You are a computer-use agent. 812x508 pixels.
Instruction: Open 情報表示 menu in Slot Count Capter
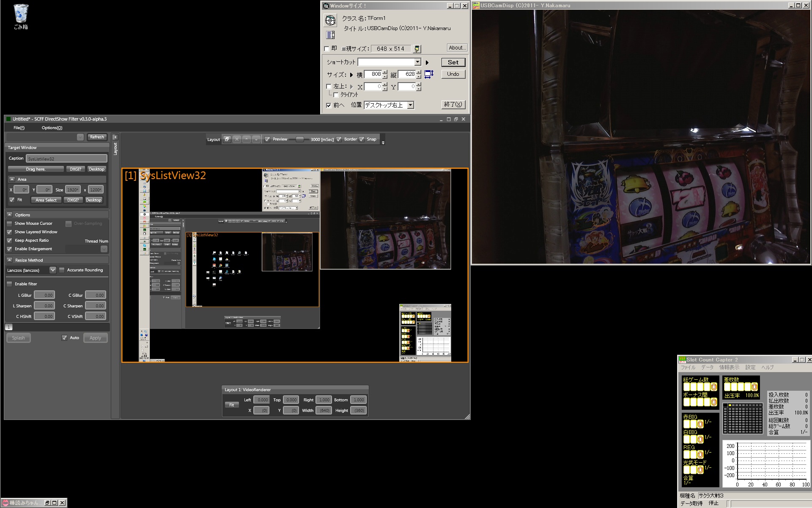[730, 367]
